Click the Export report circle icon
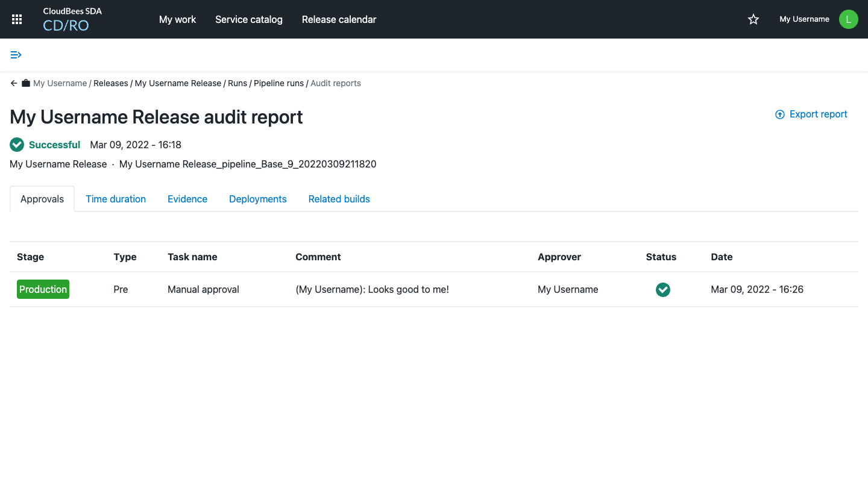868x482 pixels. pos(779,114)
